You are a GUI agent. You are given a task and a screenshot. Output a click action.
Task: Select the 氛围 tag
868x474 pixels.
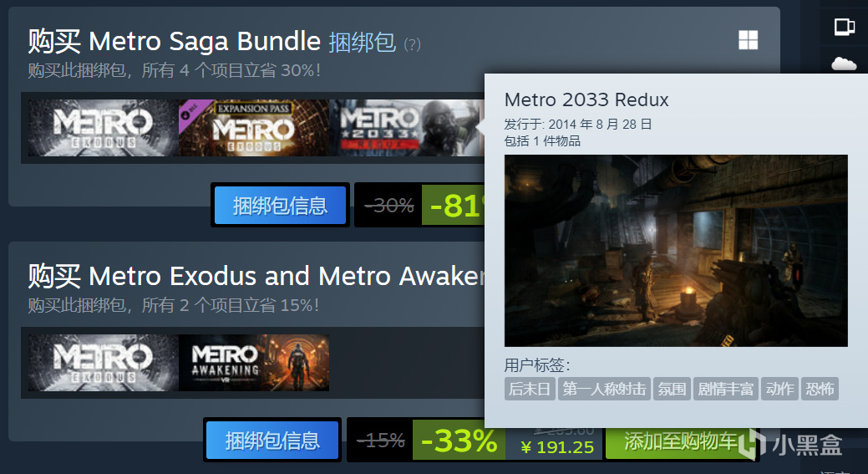(x=672, y=389)
